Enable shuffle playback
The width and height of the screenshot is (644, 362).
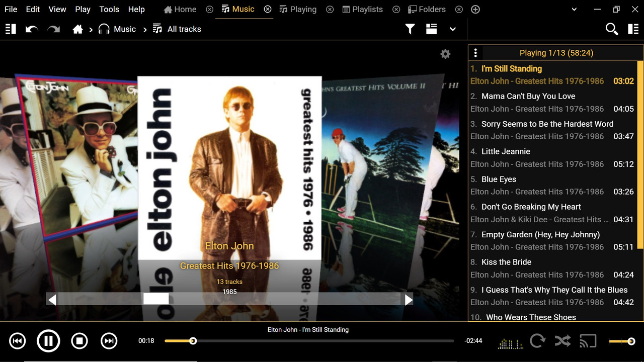pos(562,340)
